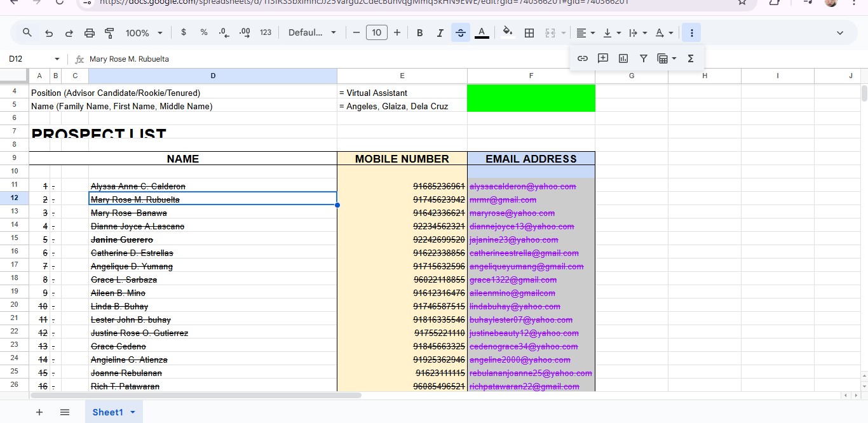868x423 pixels.
Task: Open the fill color picker
Action: [x=507, y=33]
